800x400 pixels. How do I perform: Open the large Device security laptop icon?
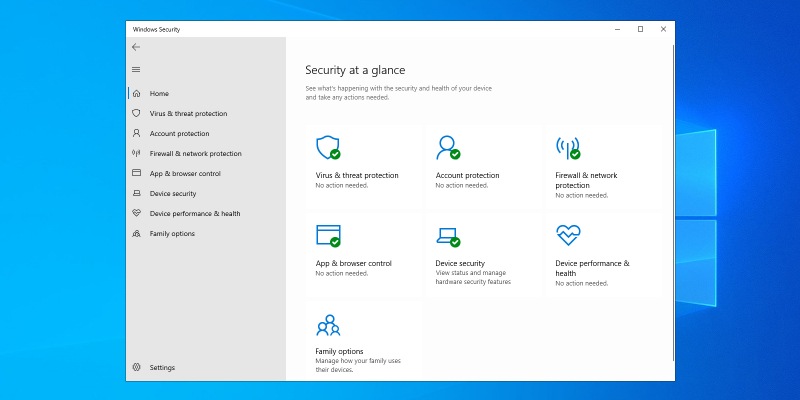pyautogui.click(x=447, y=237)
